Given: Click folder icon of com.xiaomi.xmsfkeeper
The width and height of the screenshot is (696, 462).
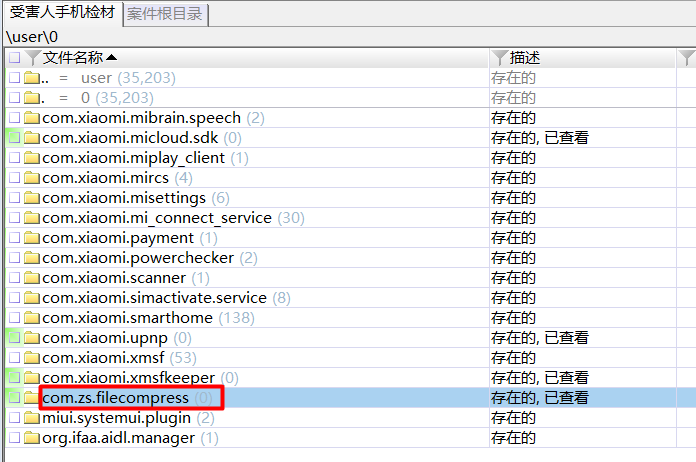Looking at the screenshot, I should 32,378.
